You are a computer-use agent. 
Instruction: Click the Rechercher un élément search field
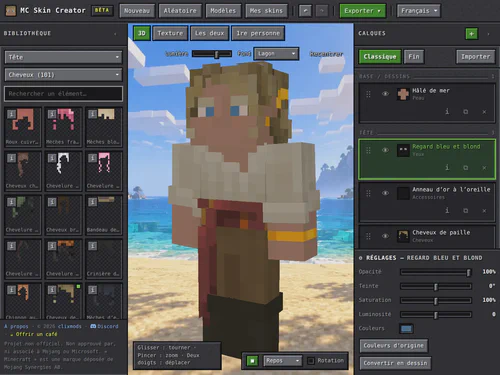tap(63, 94)
